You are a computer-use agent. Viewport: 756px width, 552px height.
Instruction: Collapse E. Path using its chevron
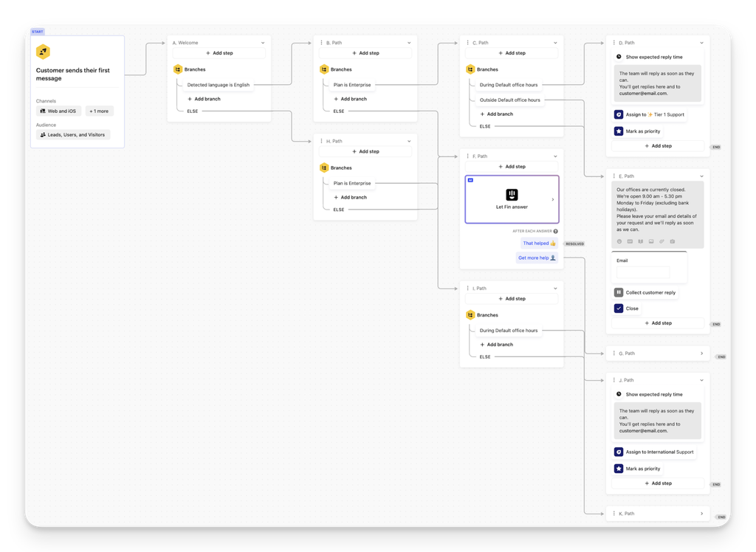click(x=701, y=176)
